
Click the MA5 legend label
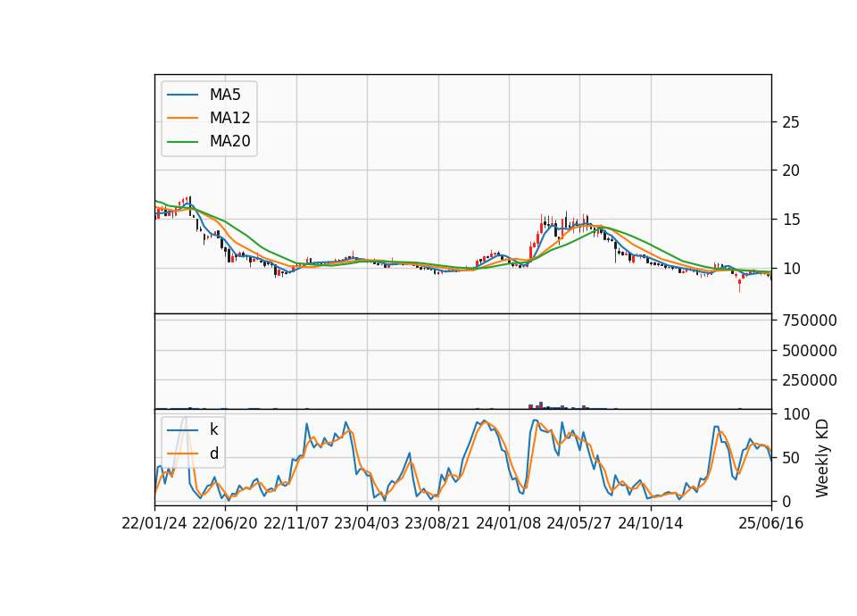[x=225, y=95]
